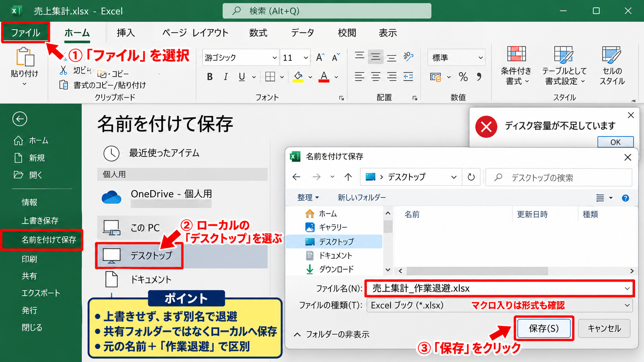Click the デスクトップの検索 search box
Screen dimensions: 644x362
pos(559,177)
